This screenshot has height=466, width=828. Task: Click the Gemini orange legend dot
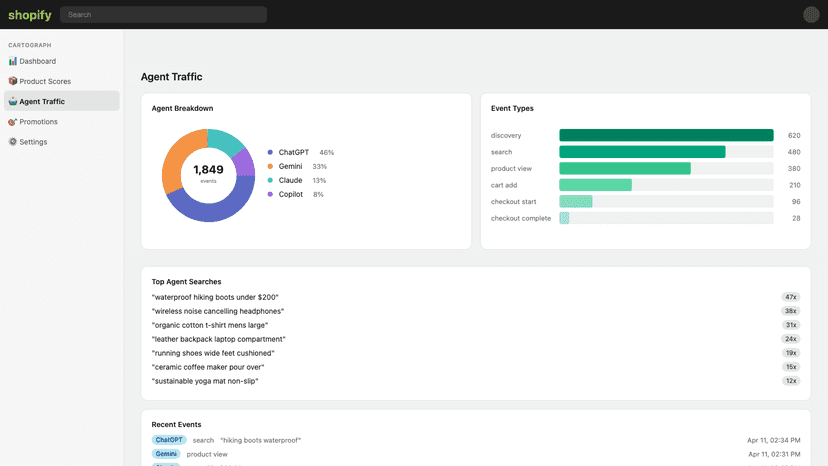270,166
